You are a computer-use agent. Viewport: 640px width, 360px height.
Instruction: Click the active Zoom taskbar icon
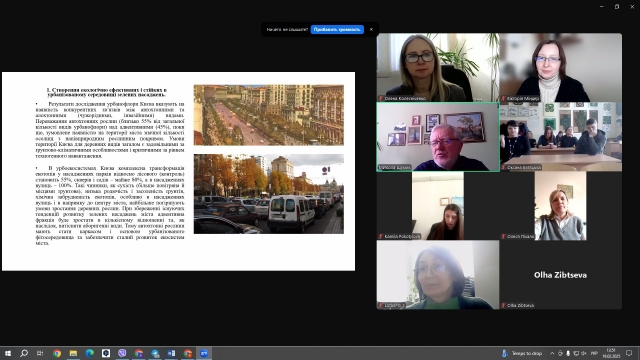pos(204,353)
